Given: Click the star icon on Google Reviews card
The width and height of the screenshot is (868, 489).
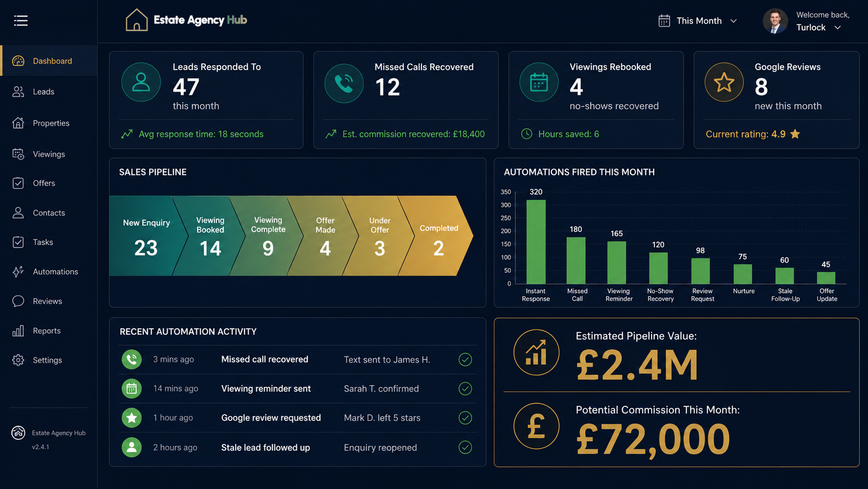Looking at the screenshot, I should [x=724, y=82].
